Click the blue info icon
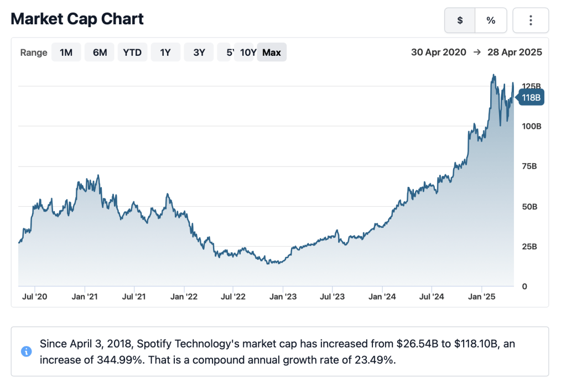 [x=26, y=351]
